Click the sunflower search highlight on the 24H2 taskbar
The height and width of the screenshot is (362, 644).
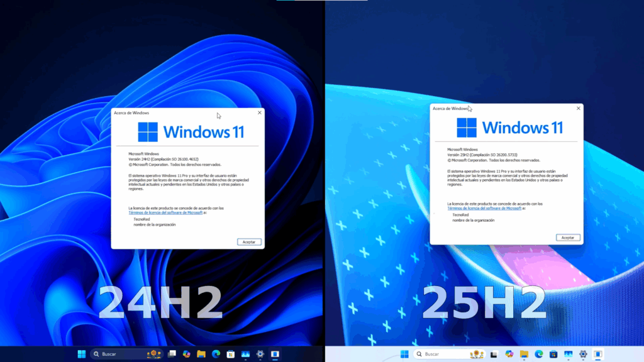pyautogui.click(x=155, y=354)
